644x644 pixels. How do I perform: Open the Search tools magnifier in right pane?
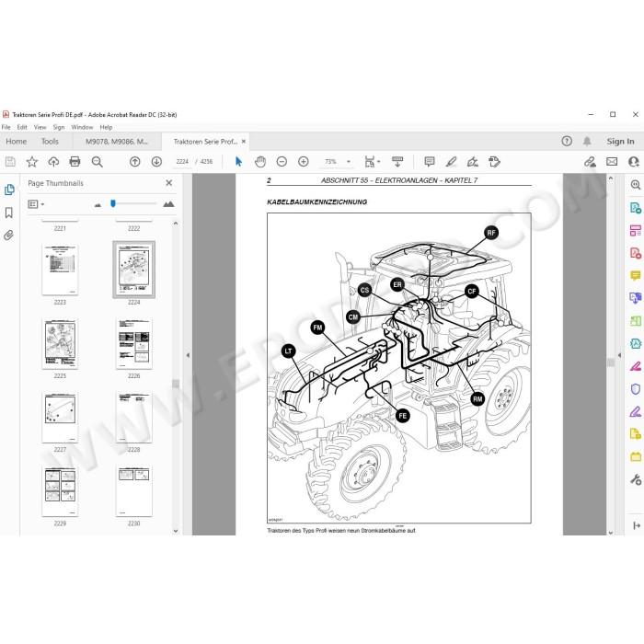[635, 185]
